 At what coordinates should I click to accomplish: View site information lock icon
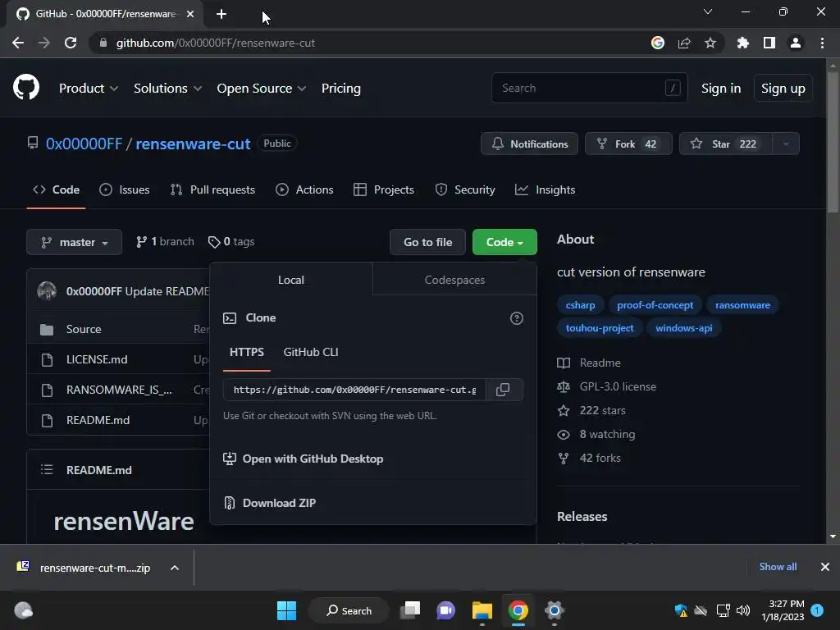click(103, 43)
